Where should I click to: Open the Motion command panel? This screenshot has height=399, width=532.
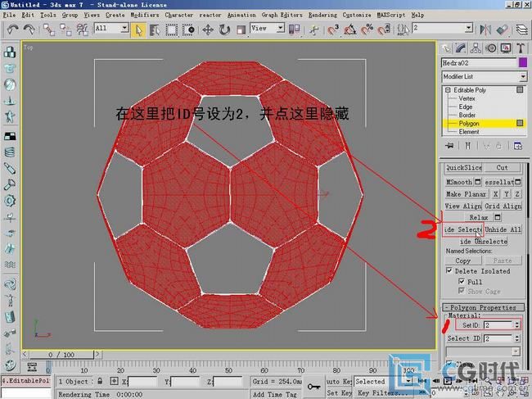pos(491,48)
